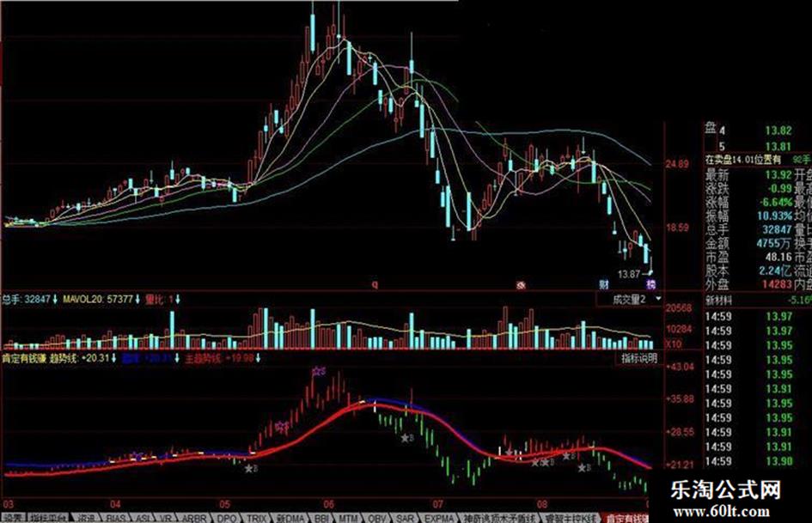
Task: Click the gray star B signal near 05
Action: 251,469
